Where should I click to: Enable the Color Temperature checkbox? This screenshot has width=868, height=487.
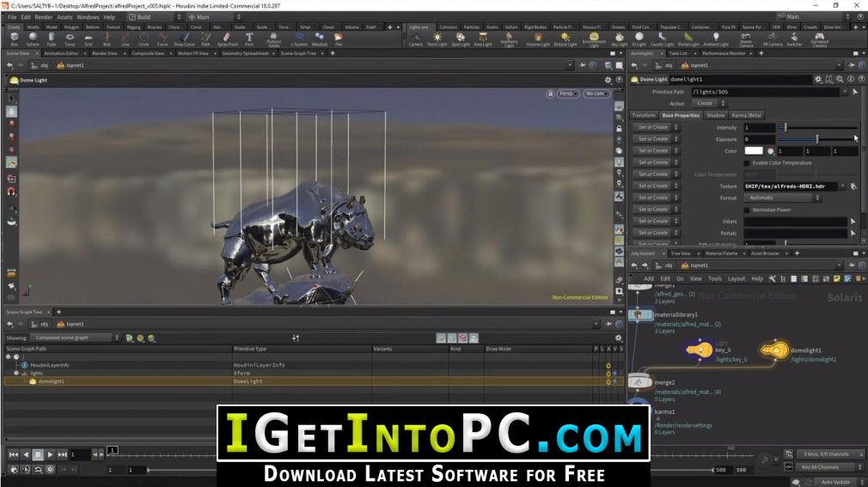[x=747, y=162]
